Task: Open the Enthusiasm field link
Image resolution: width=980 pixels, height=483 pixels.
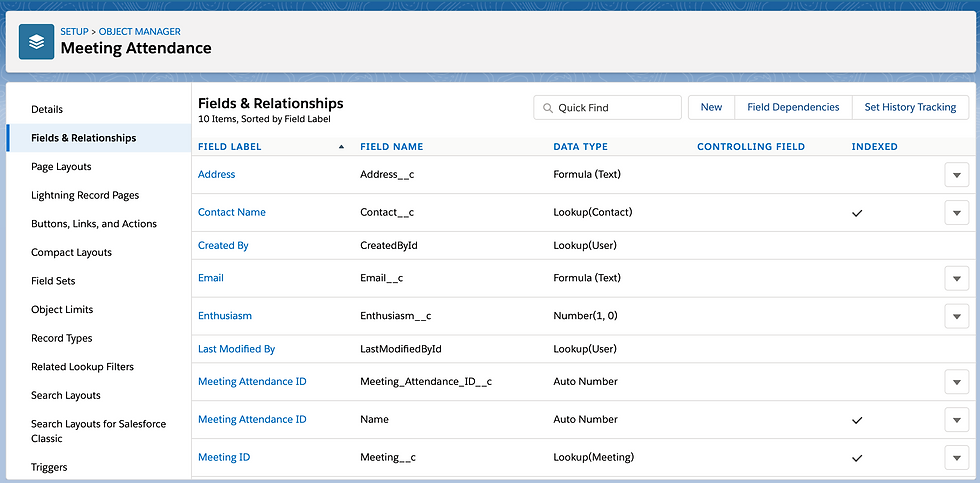Action: tap(225, 316)
